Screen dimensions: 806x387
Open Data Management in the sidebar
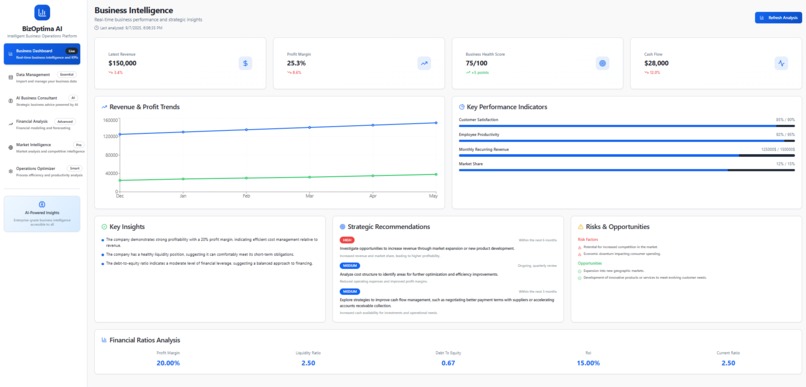pos(42,78)
